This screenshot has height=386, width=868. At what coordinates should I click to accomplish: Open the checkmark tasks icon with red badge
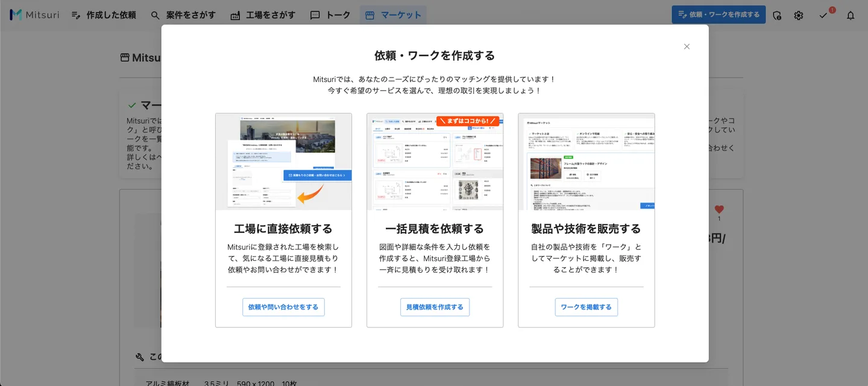[x=824, y=15]
